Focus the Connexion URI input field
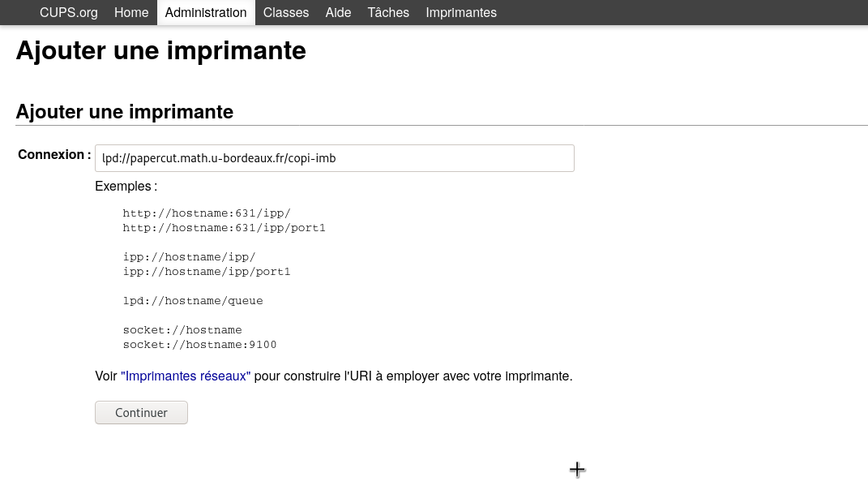868x490 pixels. (334, 158)
